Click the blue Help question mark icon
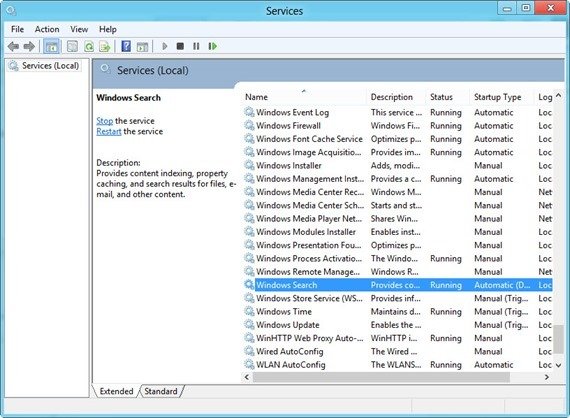This screenshot has height=418, width=570. point(126,47)
